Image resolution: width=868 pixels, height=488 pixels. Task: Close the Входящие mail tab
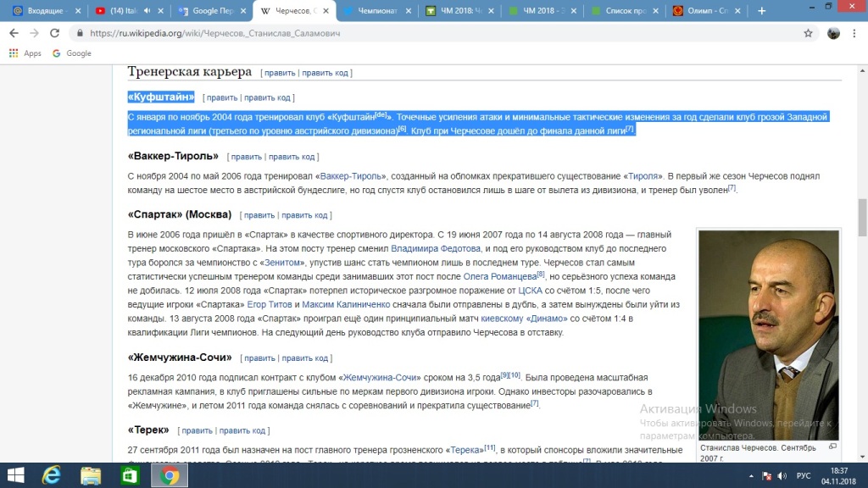(x=77, y=10)
